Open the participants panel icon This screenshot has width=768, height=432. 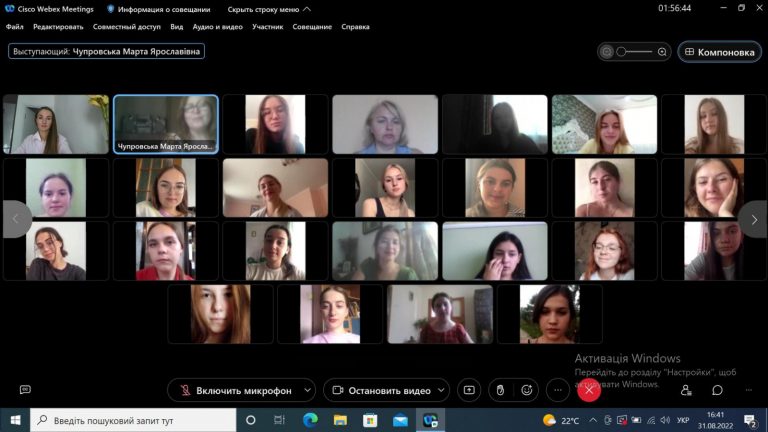pyautogui.click(x=686, y=390)
